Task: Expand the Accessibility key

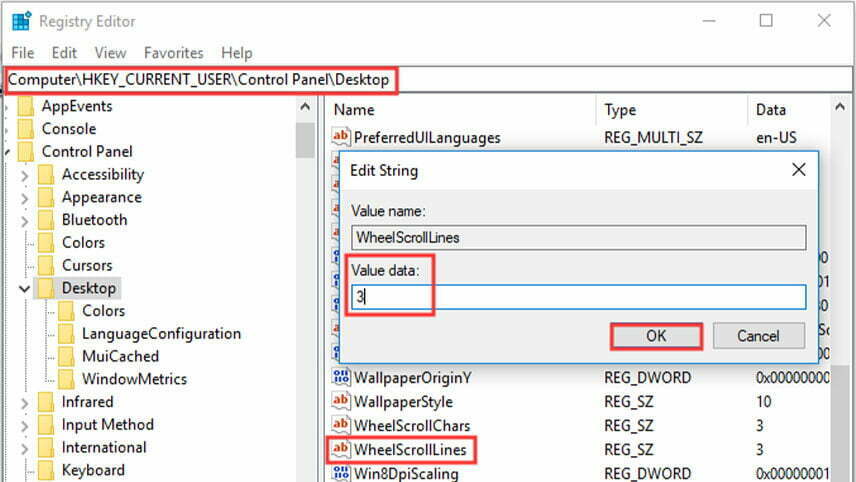Action: coord(24,176)
